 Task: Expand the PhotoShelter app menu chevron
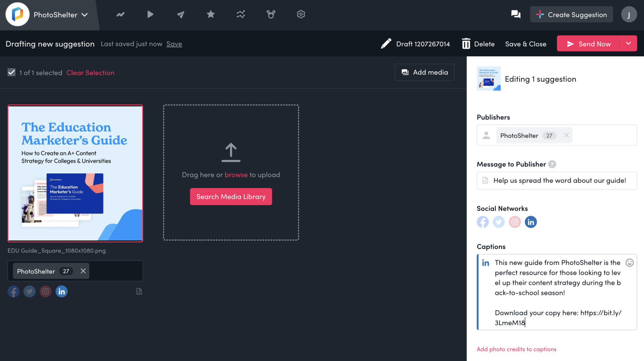[85, 14]
